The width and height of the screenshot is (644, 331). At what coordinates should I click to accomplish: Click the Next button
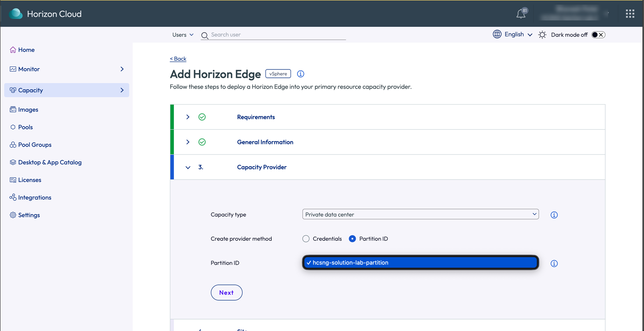(x=227, y=293)
